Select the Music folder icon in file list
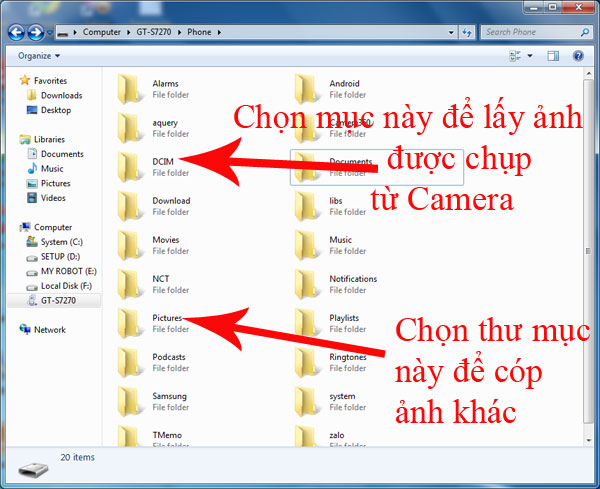Image resolution: width=600 pixels, height=489 pixels. pyautogui.click(x=305, y=245)
